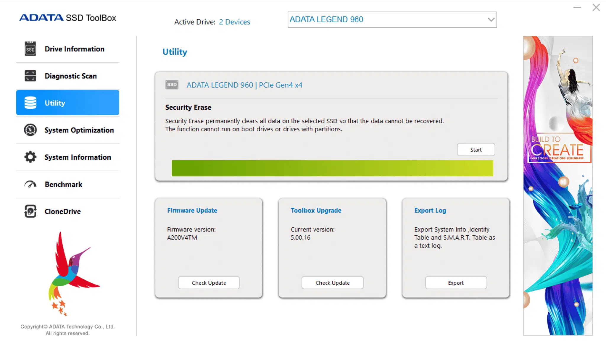Viewport: 606px width, 364px height.
Task: Check Update for the Toolbox
Action: coord(332,283)
